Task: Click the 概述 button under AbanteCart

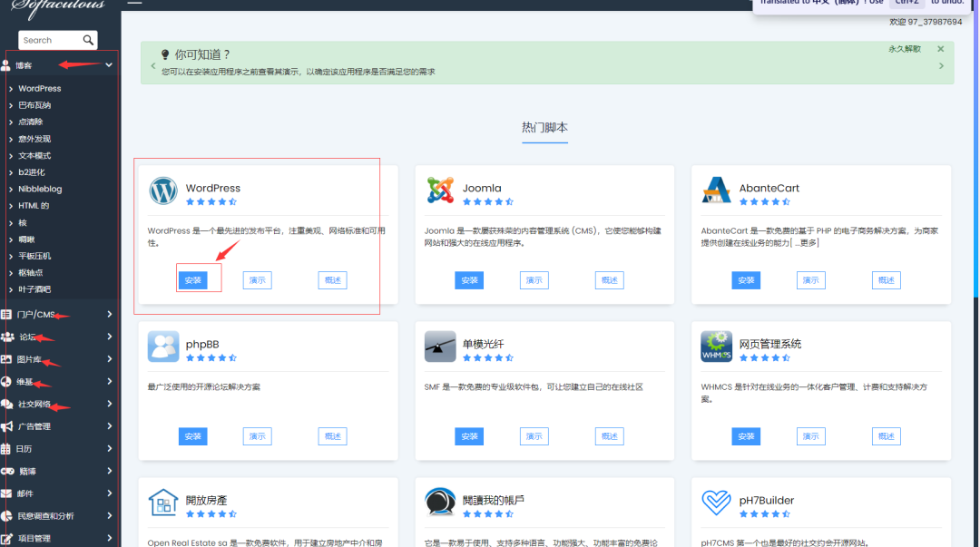Action: point(886,281)
